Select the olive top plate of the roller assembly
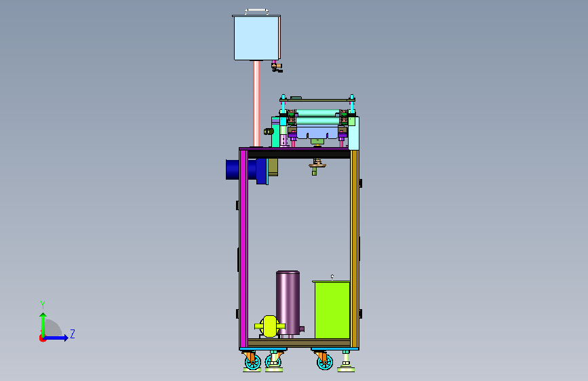 pyautogui.click(x=317, y=100)
